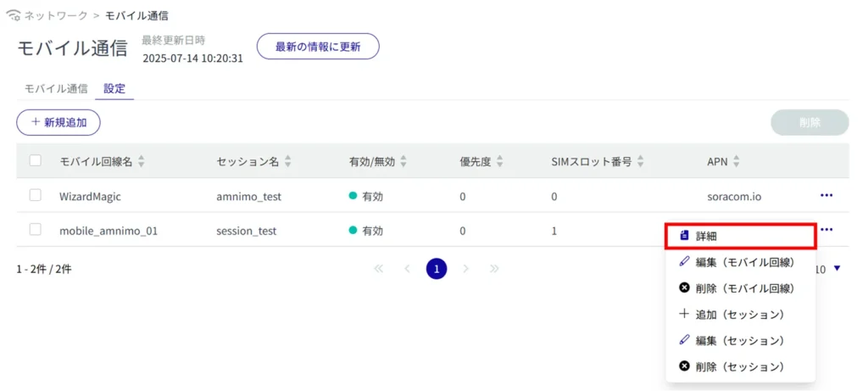Viewport: 868px width, 391px height.
Task: Sort by セッション名 column arrows
Action: click(x=288, y=161)
